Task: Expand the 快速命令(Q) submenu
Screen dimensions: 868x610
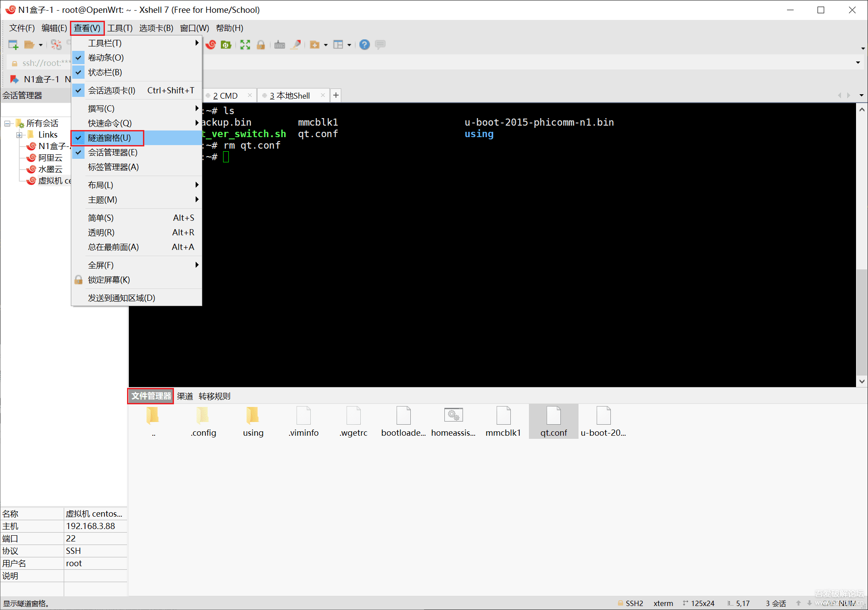Action: point(136,123)
